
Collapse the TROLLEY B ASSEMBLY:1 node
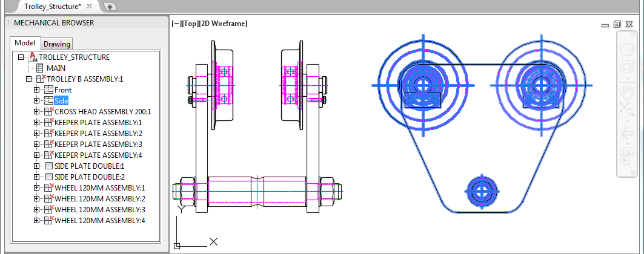click(28, 79)
